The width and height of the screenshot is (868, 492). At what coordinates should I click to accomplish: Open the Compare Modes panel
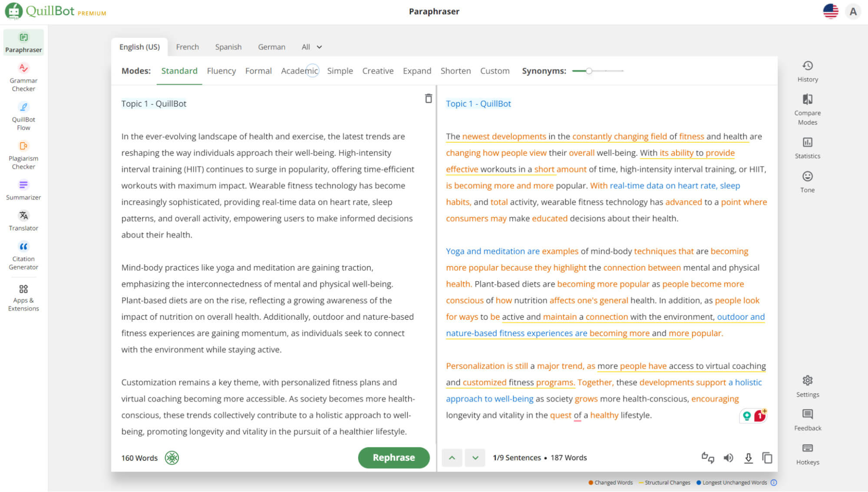pos(807,109)
